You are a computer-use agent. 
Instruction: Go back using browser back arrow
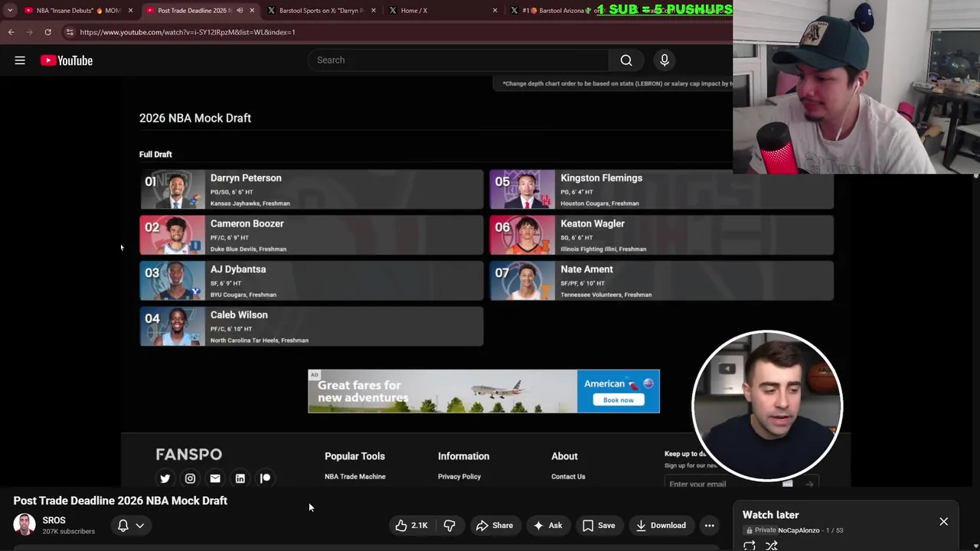[11, 32]
